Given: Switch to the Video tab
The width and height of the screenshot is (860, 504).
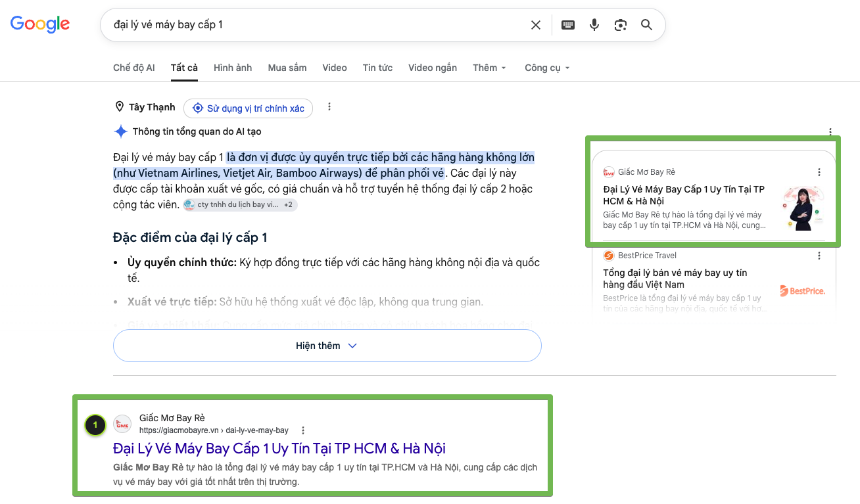Looking at the screenshot, I should click(x=335, y=68).
